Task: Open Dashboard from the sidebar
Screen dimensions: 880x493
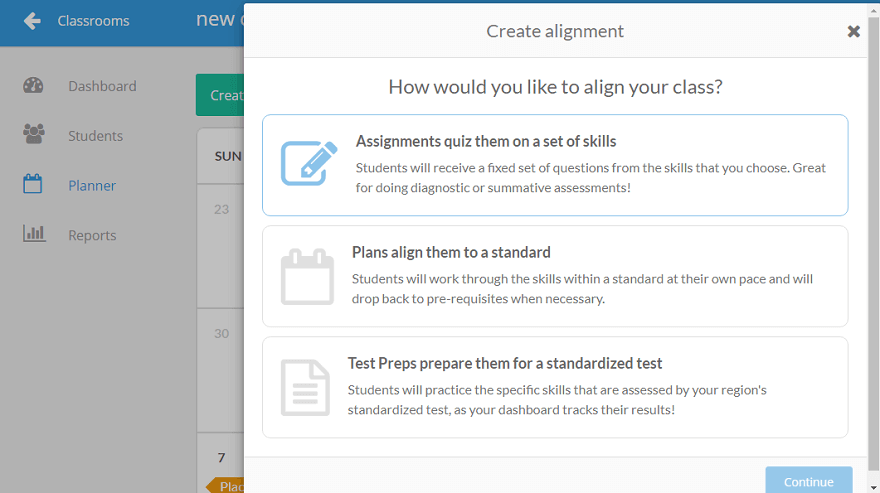Action: click(x=102, y=86)
